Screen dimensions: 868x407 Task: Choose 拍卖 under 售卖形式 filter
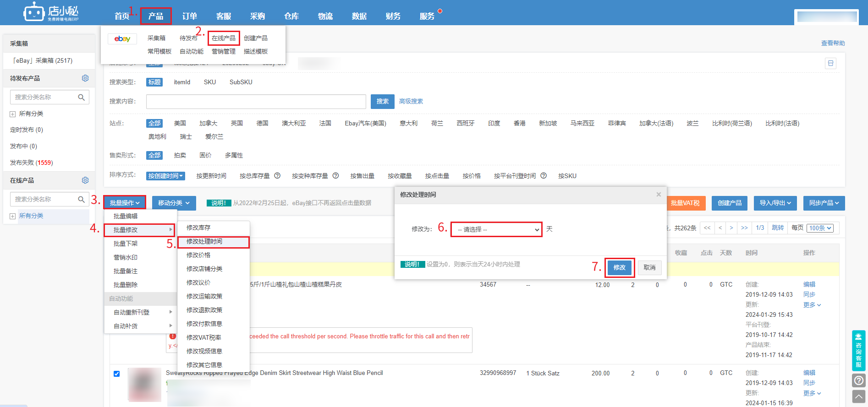point(180,156)
